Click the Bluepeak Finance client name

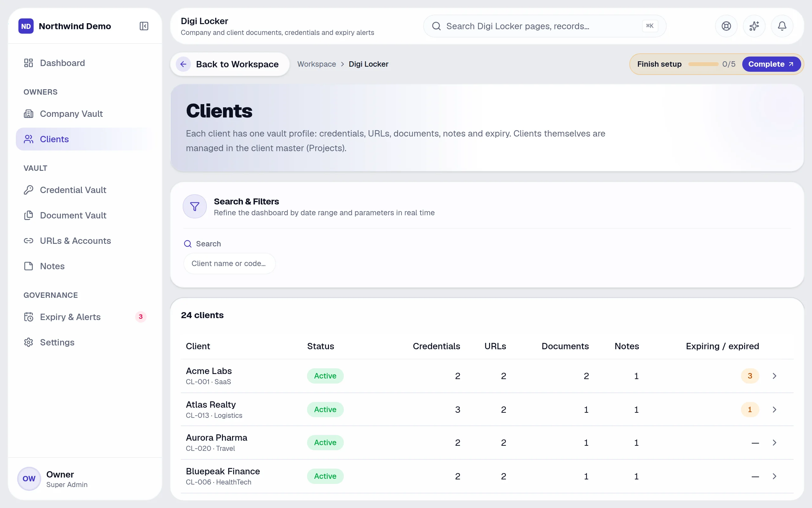click(223, 471)
